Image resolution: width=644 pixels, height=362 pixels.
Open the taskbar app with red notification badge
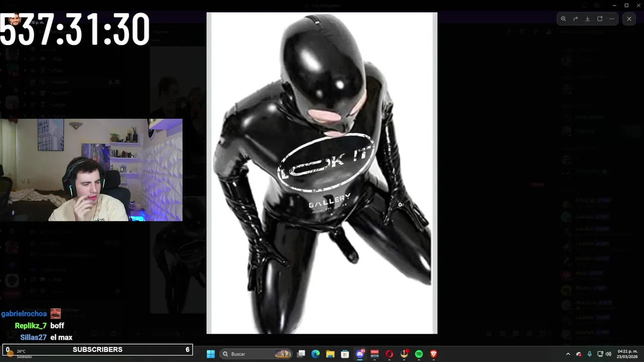pyautogui.click(x=404, y=354)
